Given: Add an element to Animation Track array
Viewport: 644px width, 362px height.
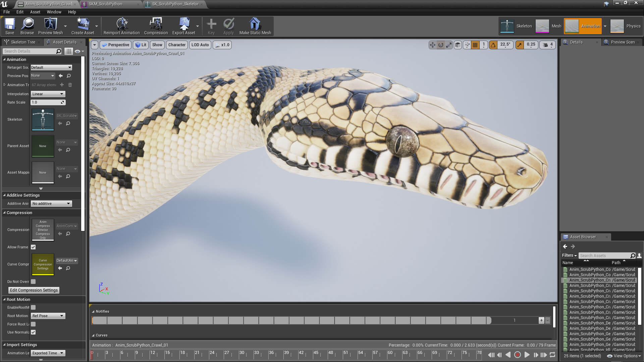Looking at the screenshot, I should click(62, 85).
